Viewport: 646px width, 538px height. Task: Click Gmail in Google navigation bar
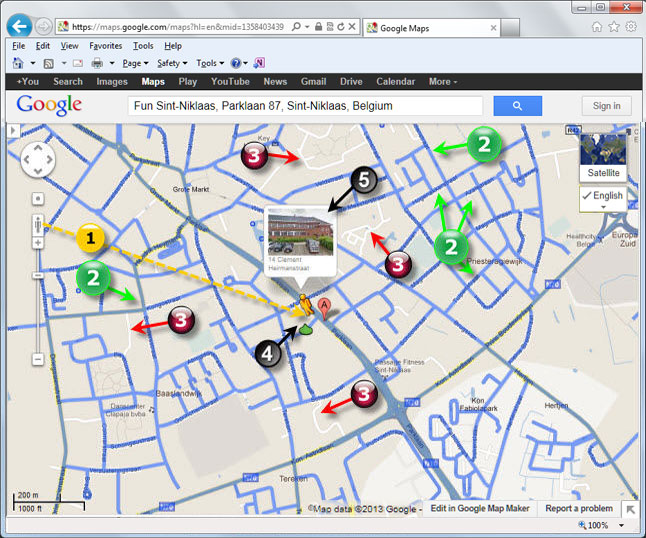(314, 82)
